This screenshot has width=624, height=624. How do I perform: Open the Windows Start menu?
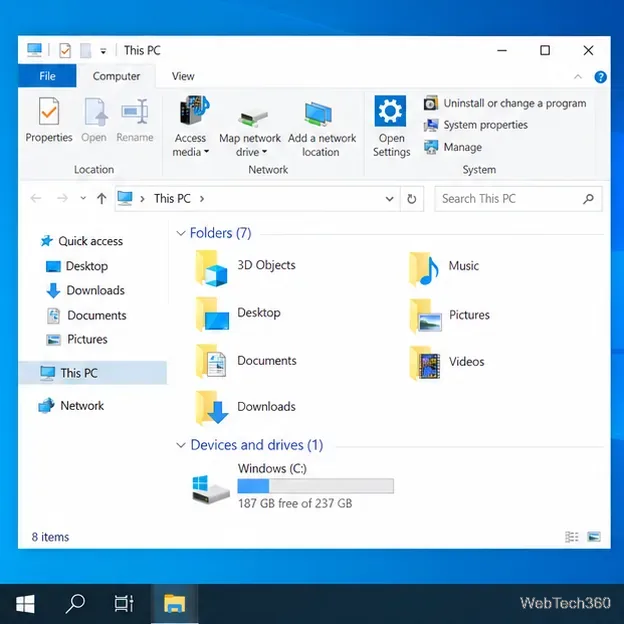point(25,604)
